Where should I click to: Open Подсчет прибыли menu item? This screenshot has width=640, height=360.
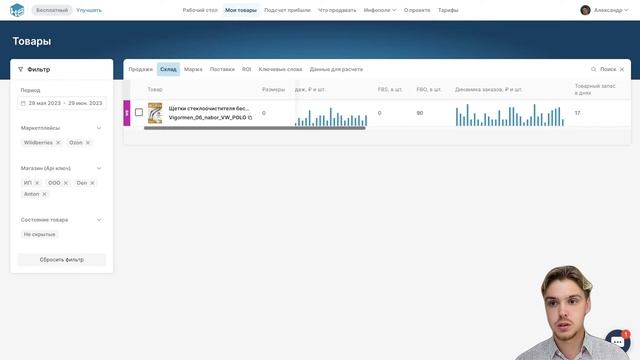click(287, 10)
